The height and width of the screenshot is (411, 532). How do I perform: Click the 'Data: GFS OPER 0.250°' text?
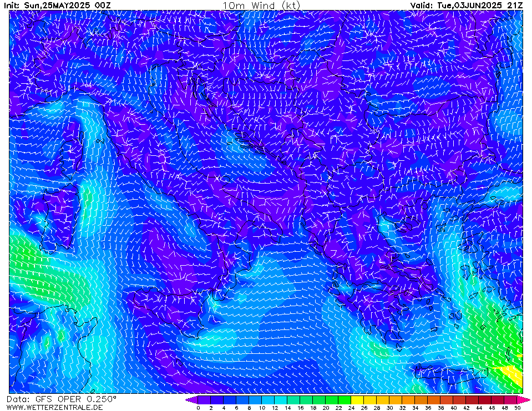click(61, 399)
